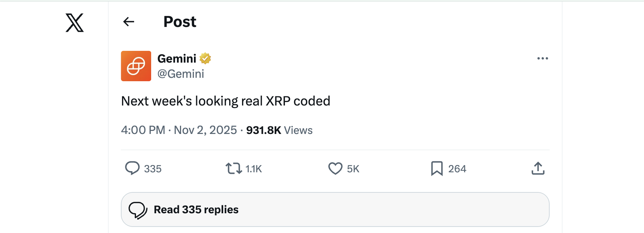Open the @Gemini handle link
644x233 pixels.
pos(181,74)
